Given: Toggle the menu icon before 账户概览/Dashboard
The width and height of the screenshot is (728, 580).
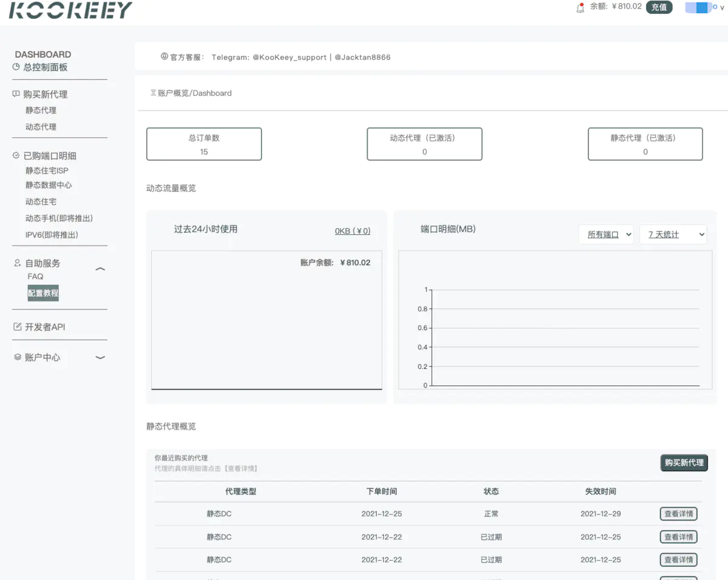Looking at the screenshot, I should tap(153, 93).
